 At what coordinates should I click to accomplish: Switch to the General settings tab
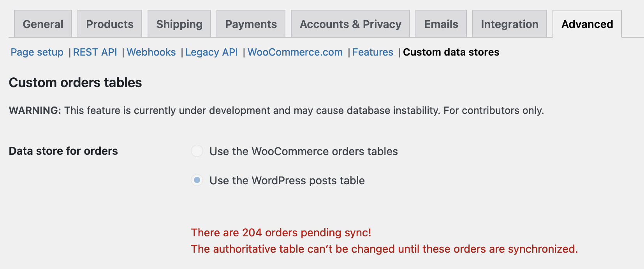(x=43, y=24)
